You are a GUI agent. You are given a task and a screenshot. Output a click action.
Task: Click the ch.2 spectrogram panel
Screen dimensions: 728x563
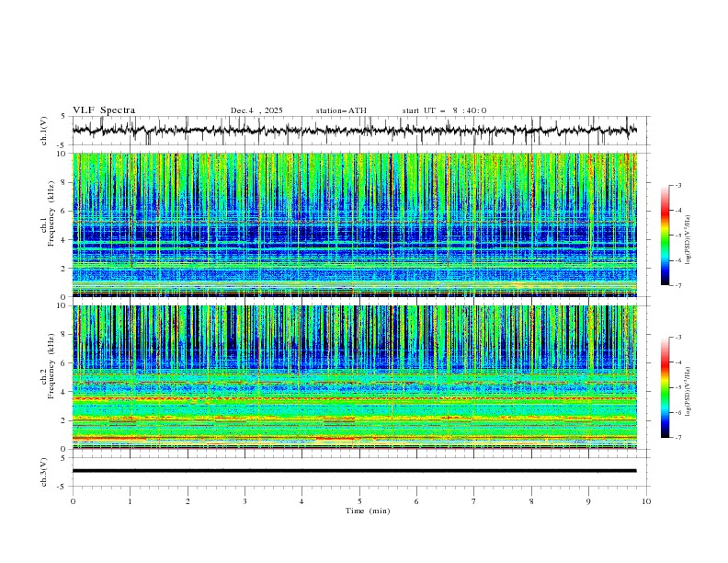pos(354,377)
